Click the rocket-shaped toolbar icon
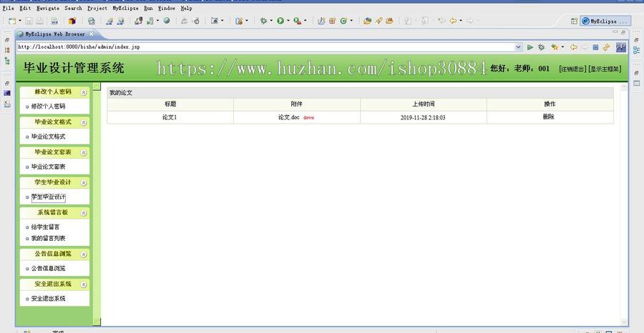 click(x=379, y=21)
